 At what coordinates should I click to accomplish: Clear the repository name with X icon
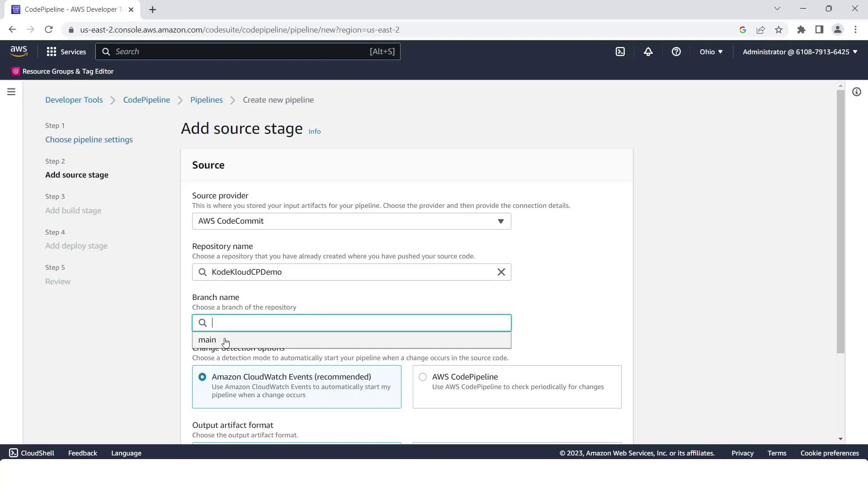pos(501,272)
